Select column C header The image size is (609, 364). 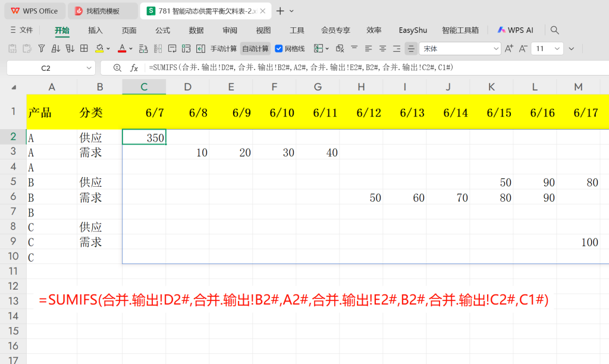click(x=144, y=87)
